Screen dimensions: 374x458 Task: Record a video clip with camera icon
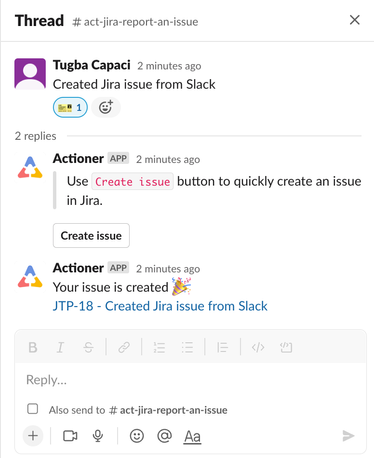pos(70,436)
